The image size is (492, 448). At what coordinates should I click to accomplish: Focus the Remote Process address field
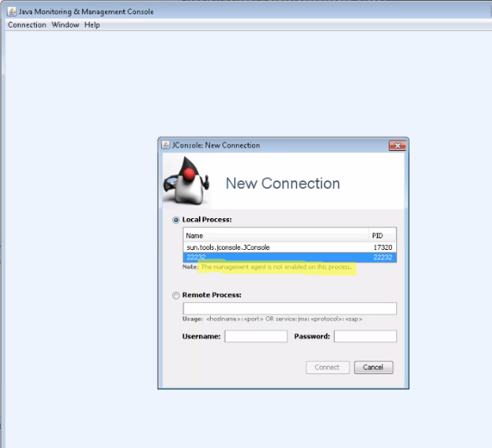(290, 308)
